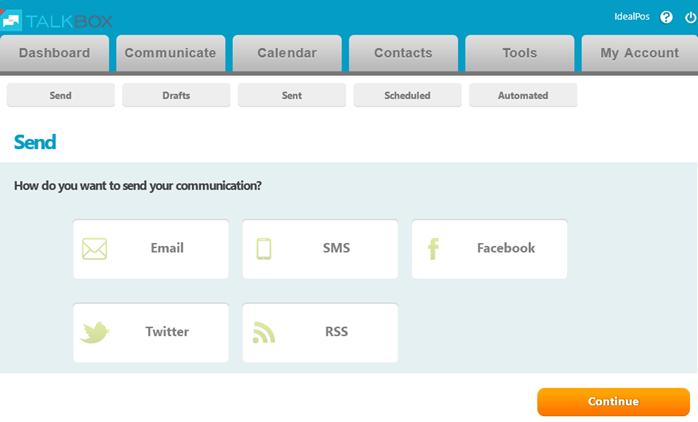Choose Email label as send method
This screenshot has width=698, height=422.
click(x=167, y=248)
